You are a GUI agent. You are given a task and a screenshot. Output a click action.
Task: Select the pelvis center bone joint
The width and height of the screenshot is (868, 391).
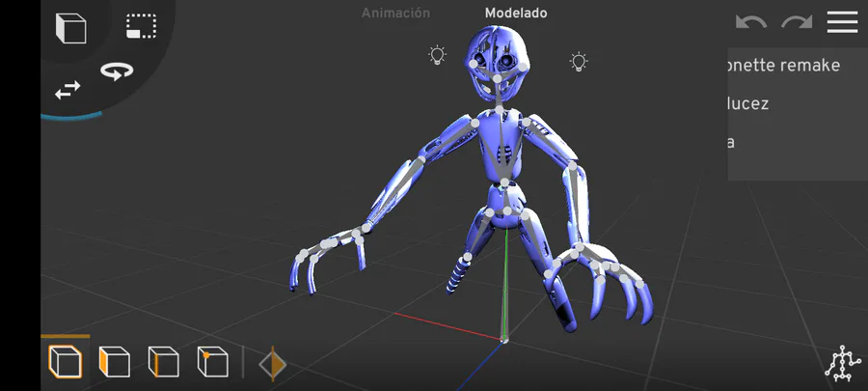tap(507, 211)
